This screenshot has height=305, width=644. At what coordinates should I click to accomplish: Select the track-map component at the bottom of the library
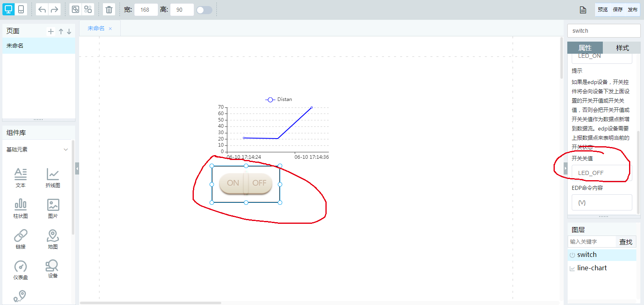click(x=20, y=296)
